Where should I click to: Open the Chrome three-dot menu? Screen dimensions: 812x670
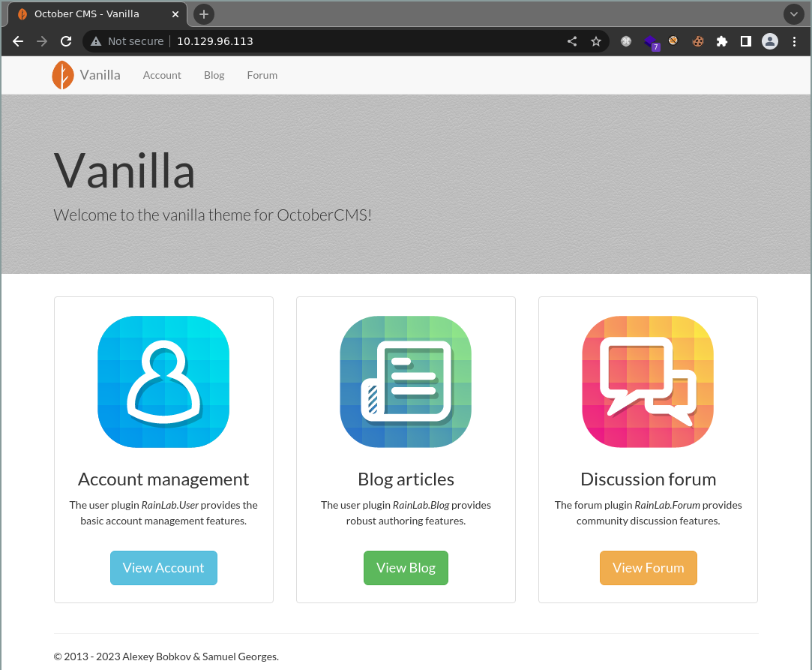(x=795, y=41)
